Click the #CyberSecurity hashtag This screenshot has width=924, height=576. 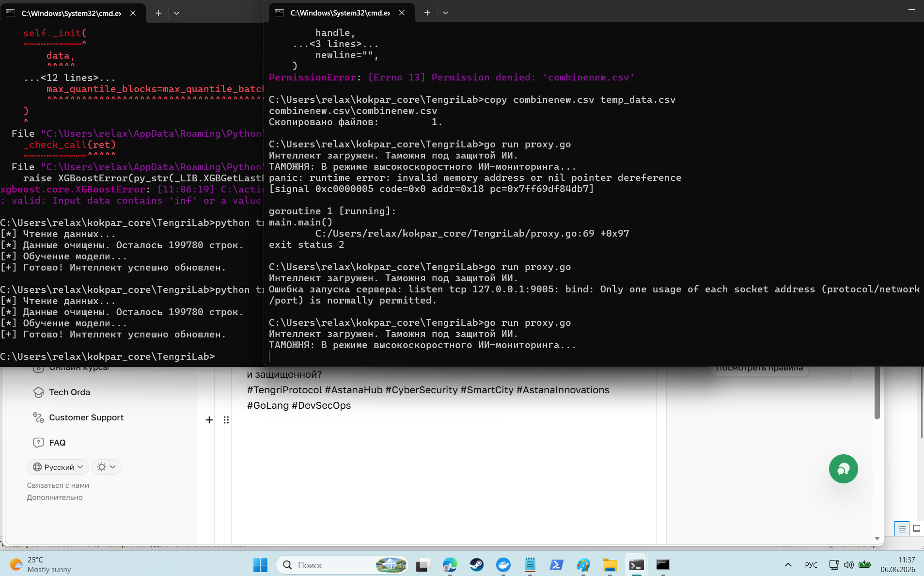point(422,390)
